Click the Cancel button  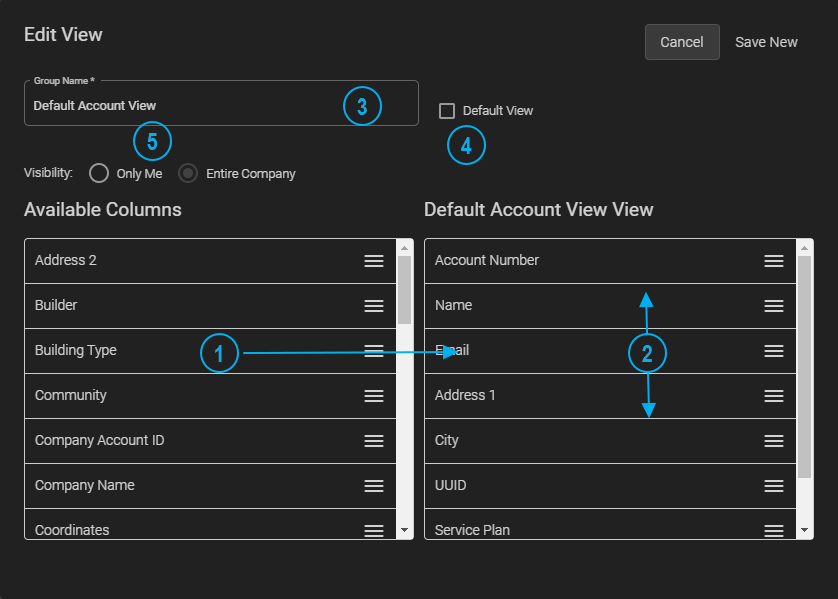[x=682, y=42]
